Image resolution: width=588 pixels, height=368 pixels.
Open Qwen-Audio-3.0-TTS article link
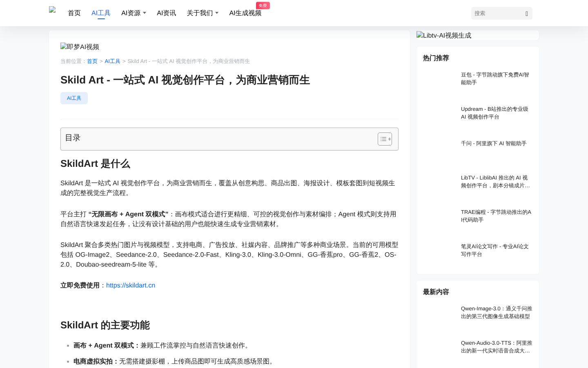497,347
